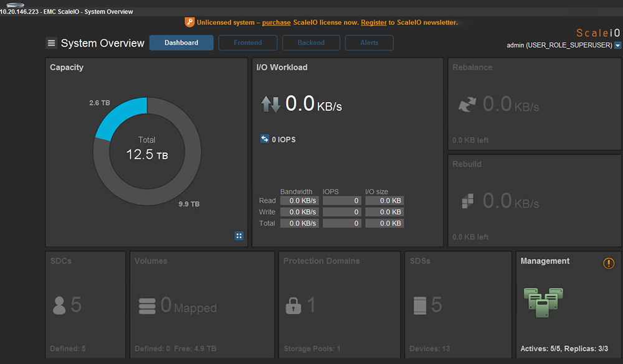Screen dimensions: 623x364
Task: Click the Actives: 5/5, Replicas: 3/3 text
Action: click(x=564, y=348)
